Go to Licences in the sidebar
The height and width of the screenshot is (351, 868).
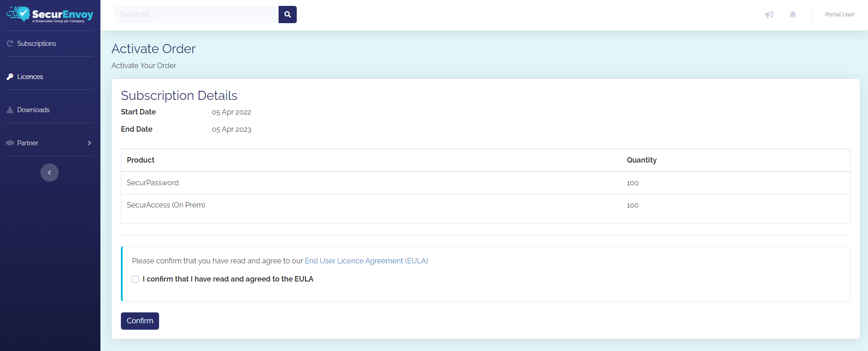tap(50, 77)
